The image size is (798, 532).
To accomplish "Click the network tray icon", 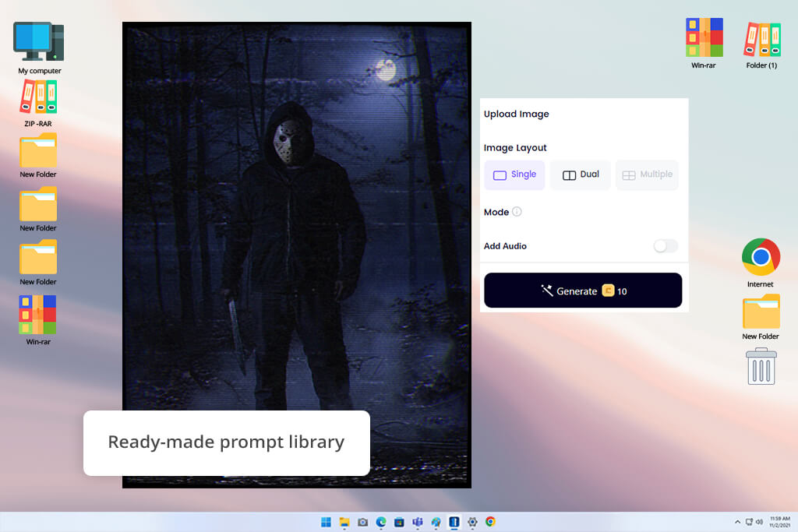I will click(x=749, y=522).
